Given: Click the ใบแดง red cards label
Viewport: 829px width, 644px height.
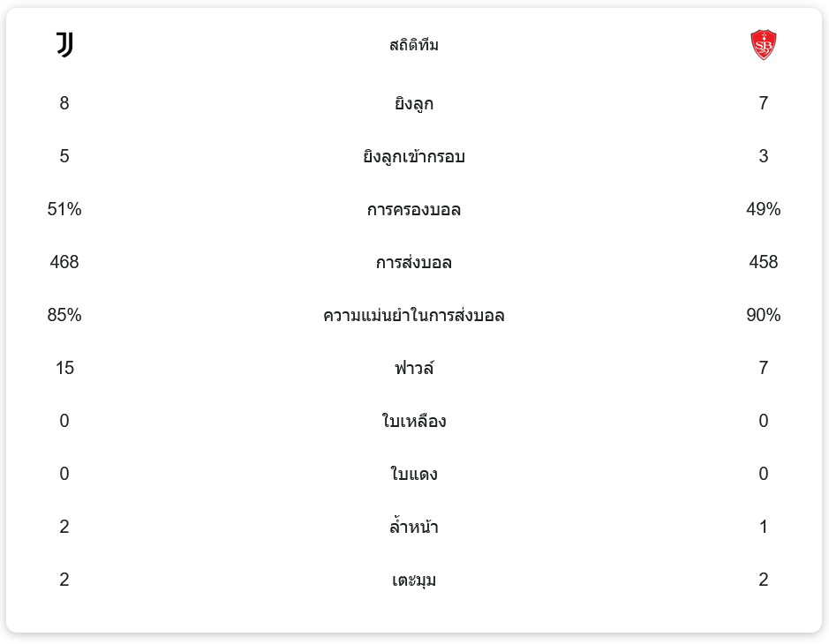Looking at the screenshot, I should point(414,475).
